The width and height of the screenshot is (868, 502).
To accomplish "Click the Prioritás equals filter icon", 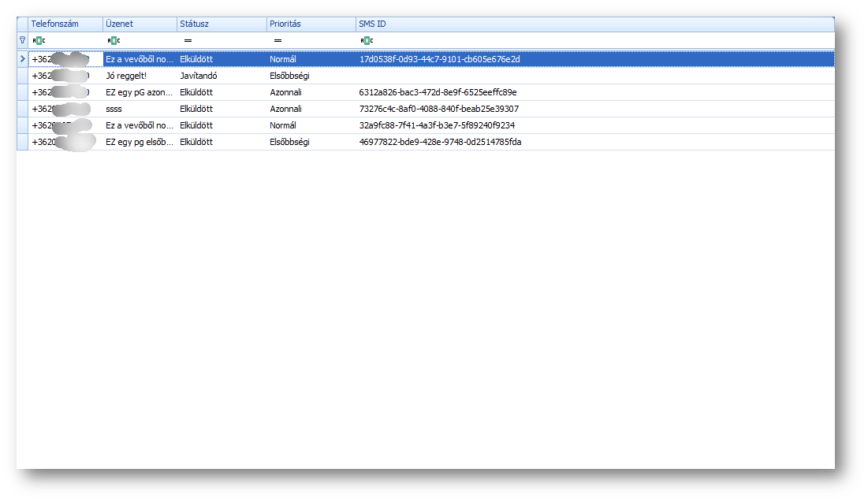I will click(278, 40).
